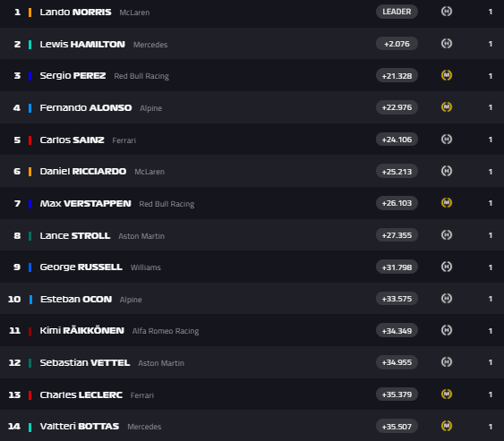This screenshot has width=504, height=441.
Task: Click the red Ferrari color bar beside Sainz
Action: coord(30,140)
